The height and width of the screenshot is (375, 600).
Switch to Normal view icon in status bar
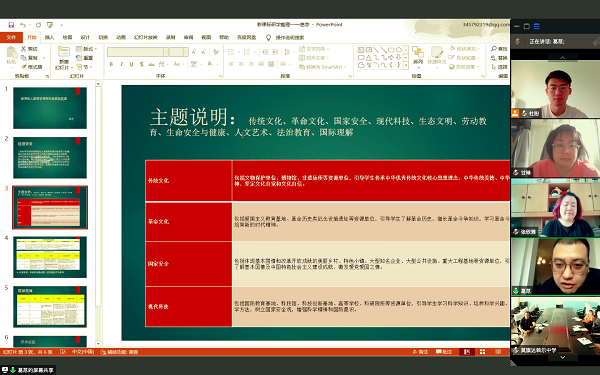click(466, 352)
